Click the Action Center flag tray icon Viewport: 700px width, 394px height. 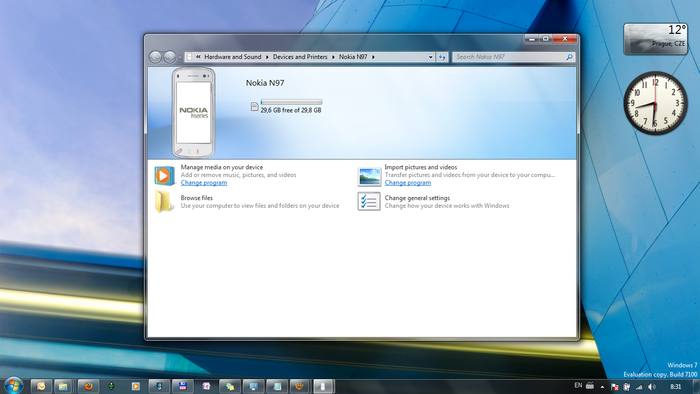tap(614, 387)
